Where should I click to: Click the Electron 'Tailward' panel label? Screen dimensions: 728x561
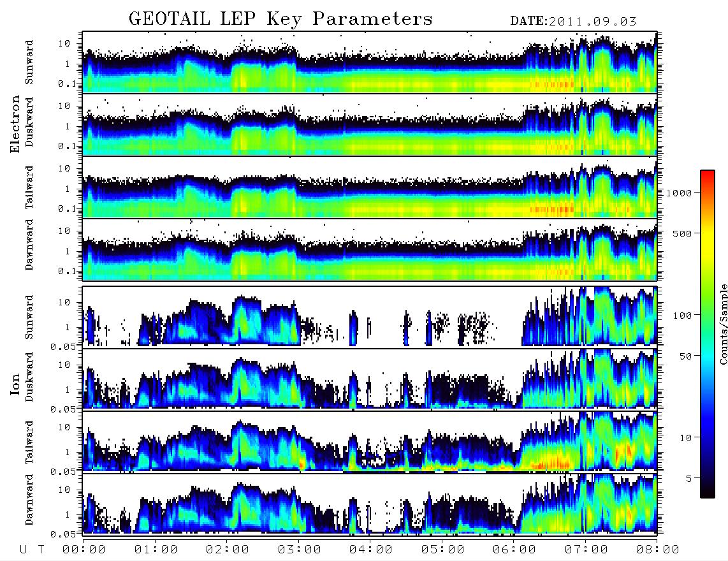point(29,187)
